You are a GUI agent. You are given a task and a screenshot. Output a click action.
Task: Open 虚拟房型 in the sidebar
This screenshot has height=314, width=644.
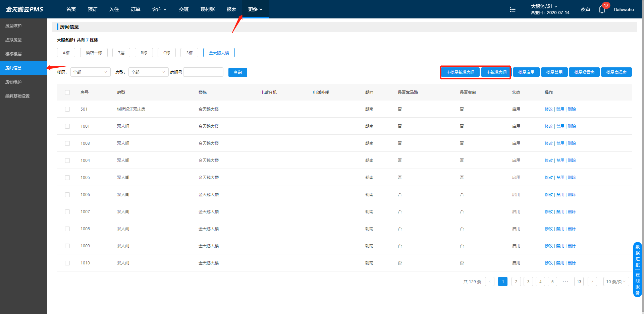pyautogui.click(x=23, y=40)
